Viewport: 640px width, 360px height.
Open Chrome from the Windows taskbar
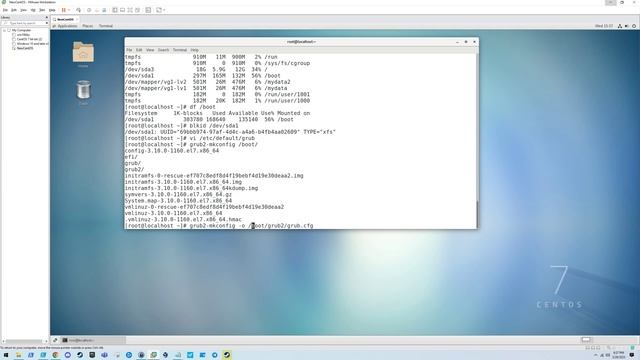(x=55, y=355)
